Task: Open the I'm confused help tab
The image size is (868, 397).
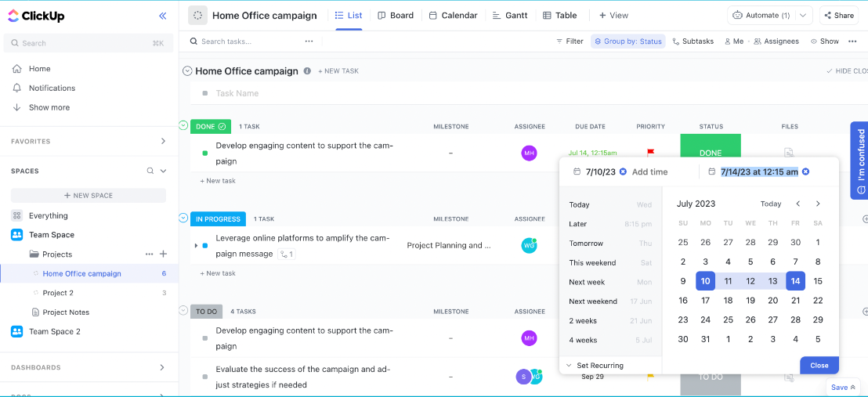Action: point(859,161)
